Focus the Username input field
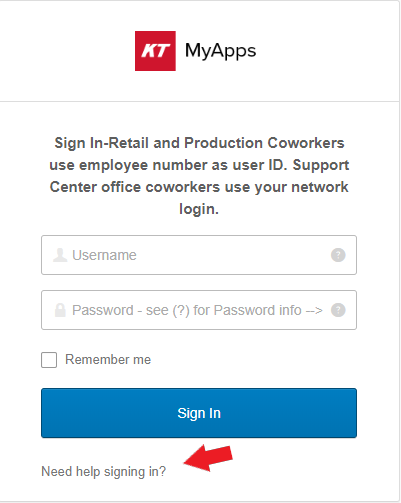 point(199,255)
